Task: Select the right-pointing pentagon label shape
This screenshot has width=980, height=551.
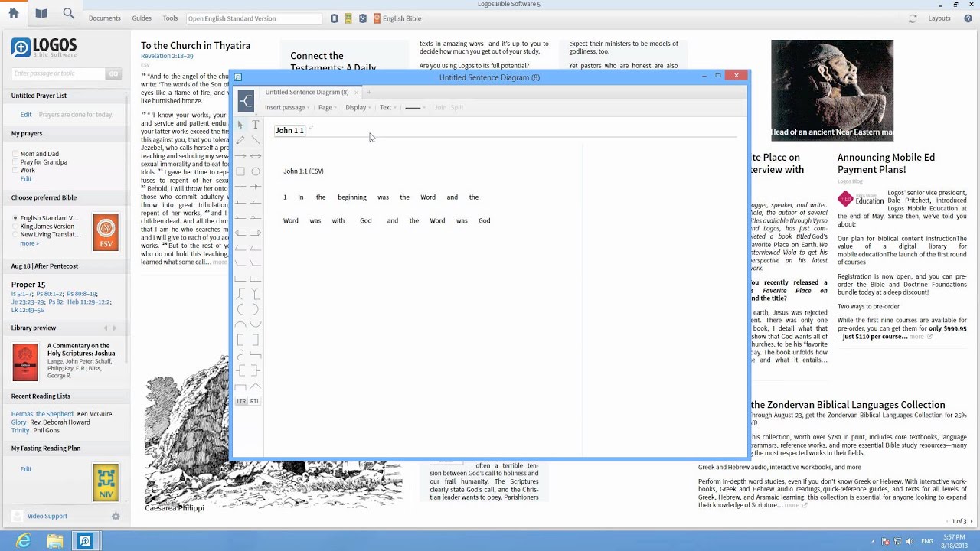Action: tap(256, 232)
